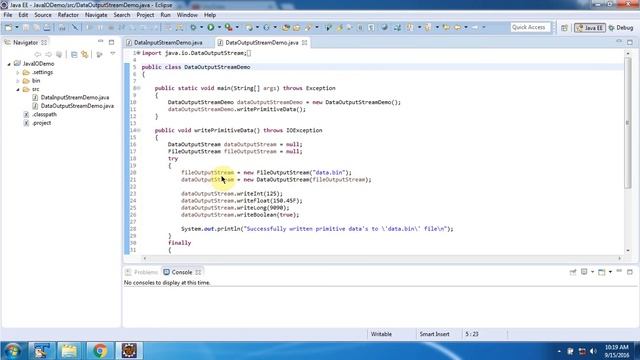
Task: Click the New Java Package icon
Action: point(249,27)
